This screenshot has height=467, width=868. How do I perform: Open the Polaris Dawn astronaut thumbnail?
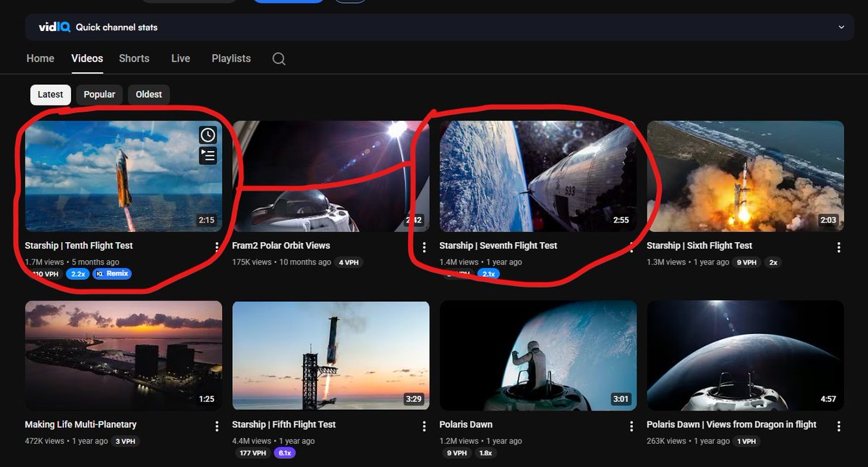pyautogui.click(x=538, y=356)
